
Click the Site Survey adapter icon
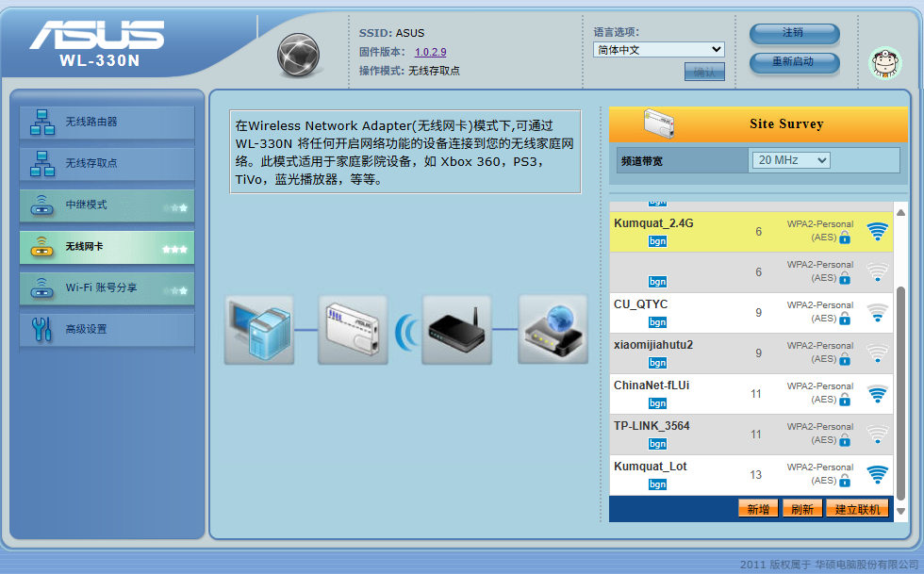click(660, 123)
